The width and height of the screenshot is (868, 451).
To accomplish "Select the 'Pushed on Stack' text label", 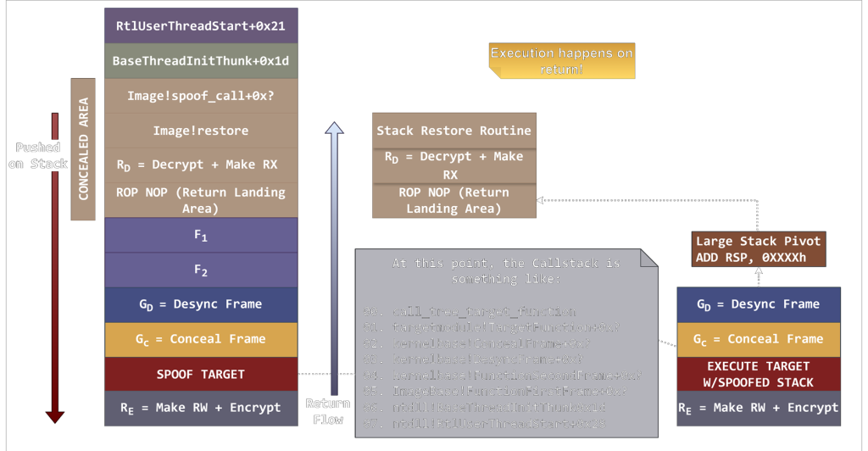I will point(38,156).
